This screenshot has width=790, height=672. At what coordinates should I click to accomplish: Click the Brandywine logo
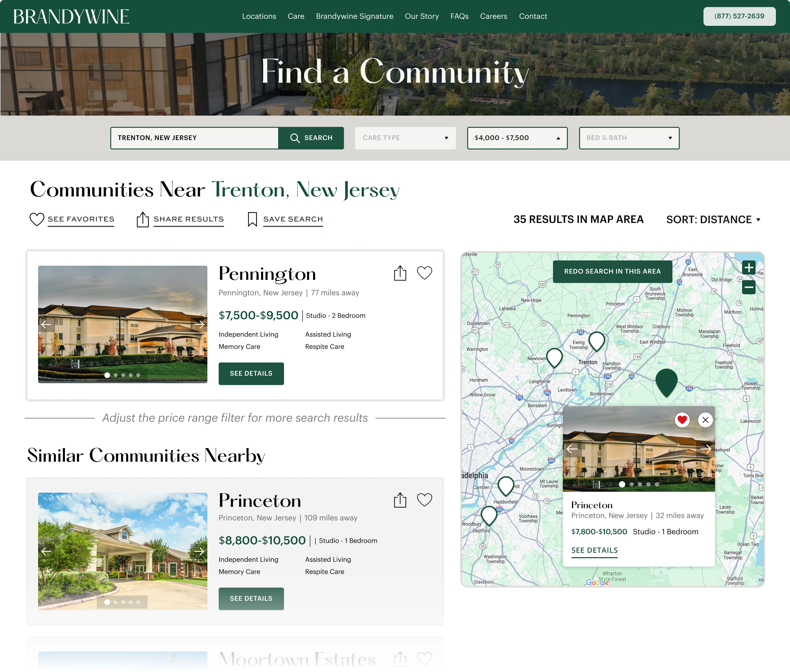click(x=71, y=16)
